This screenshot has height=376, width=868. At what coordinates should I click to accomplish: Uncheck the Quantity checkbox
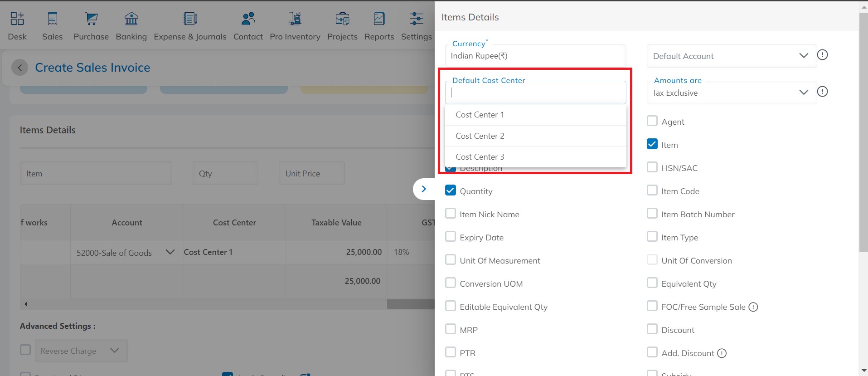click(x=450, y=190)
